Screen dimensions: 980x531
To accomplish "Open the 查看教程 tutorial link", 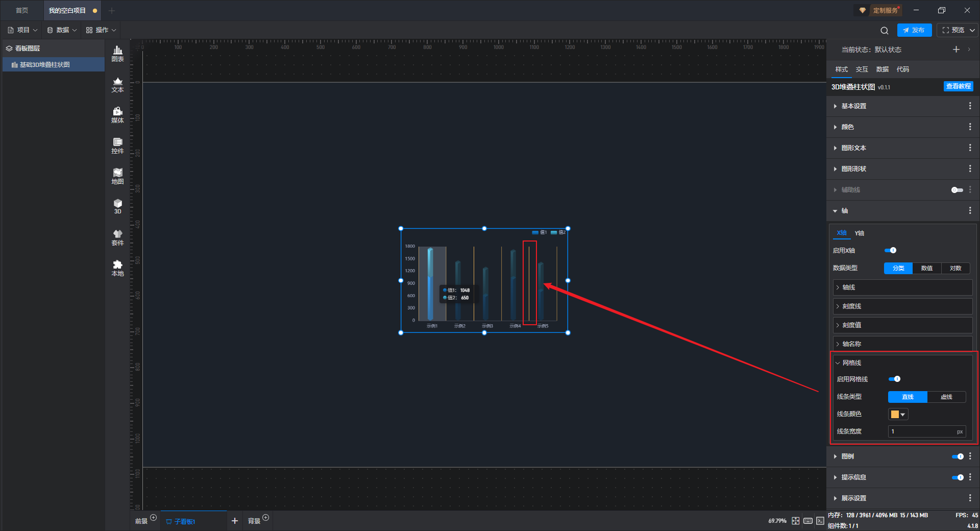I will tap(958, 86).
